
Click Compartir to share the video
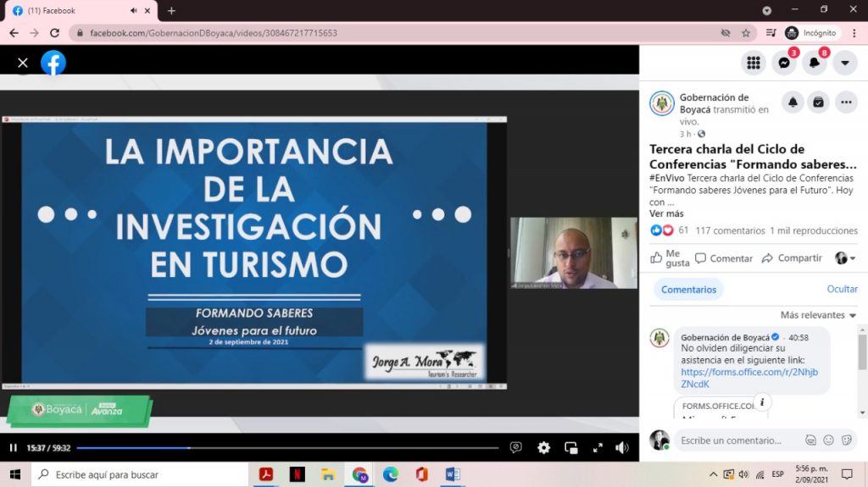(792, 258)
